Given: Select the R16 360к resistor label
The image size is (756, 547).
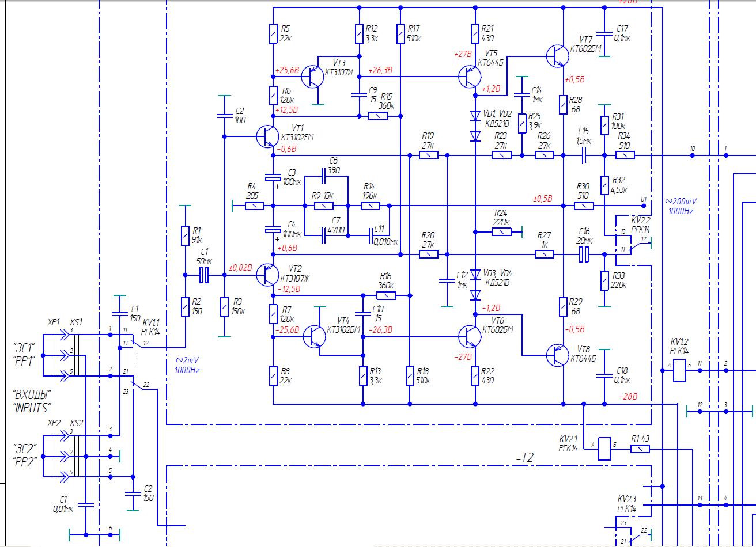Looking at the screenshot, I should coord(387,280).
